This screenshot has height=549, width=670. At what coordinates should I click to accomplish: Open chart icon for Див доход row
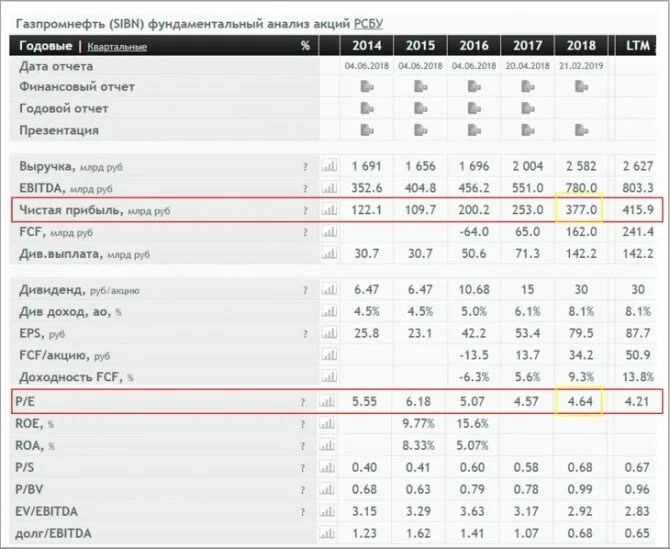tap(329, 311)
